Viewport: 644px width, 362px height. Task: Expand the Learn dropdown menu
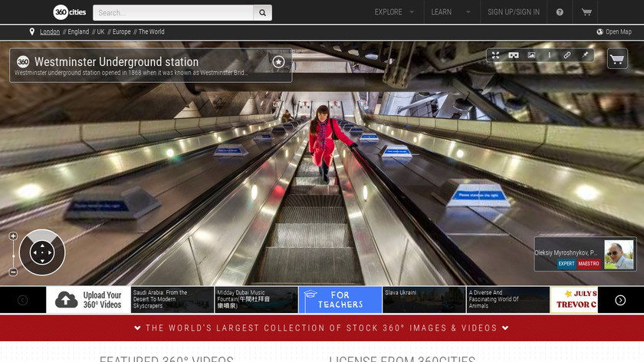click(448, 12)
